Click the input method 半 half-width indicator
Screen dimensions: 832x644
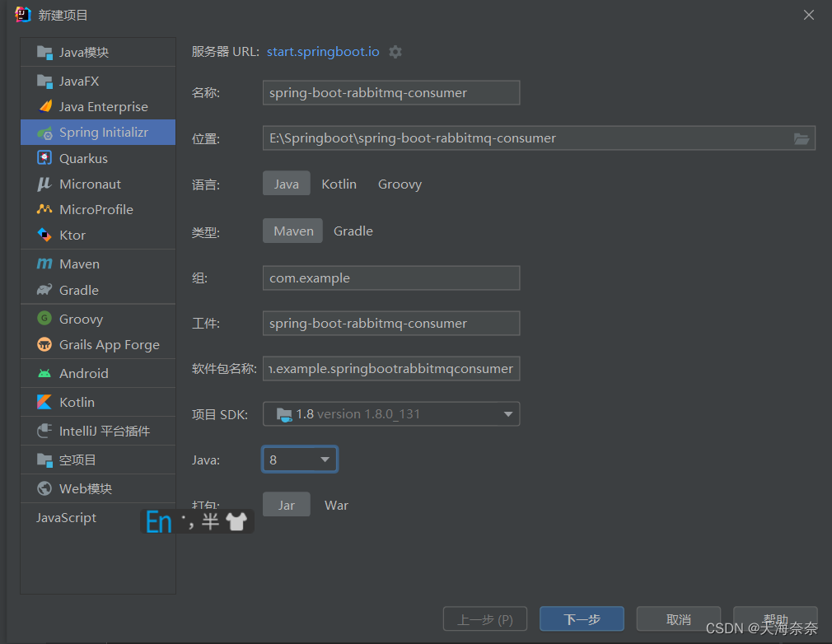[x=211, y=521]
